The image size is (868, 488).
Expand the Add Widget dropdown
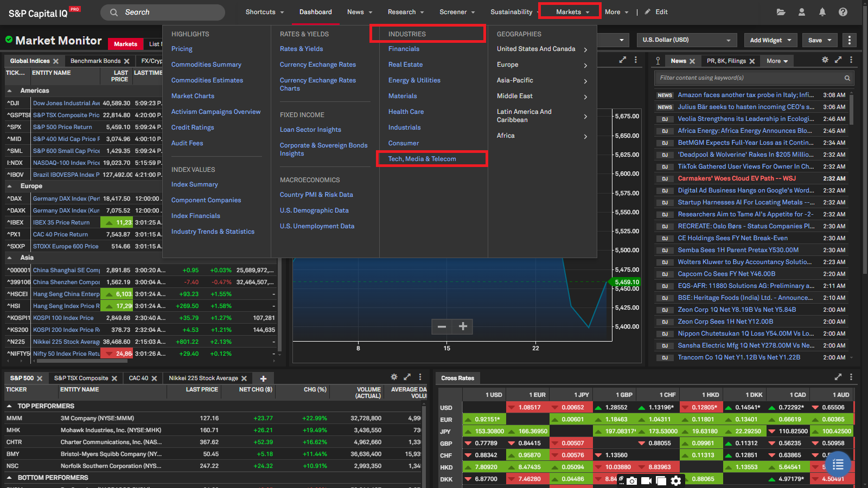tap(770, 40)
